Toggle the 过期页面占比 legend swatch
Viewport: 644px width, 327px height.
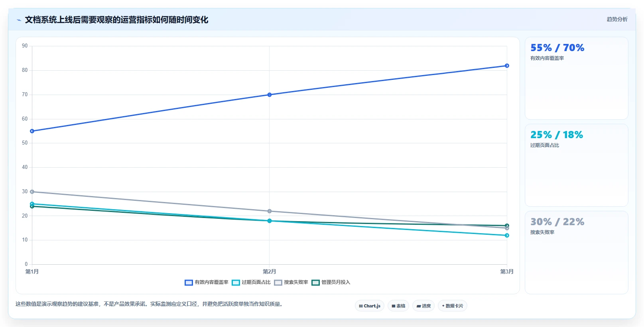tap(236, 283)
